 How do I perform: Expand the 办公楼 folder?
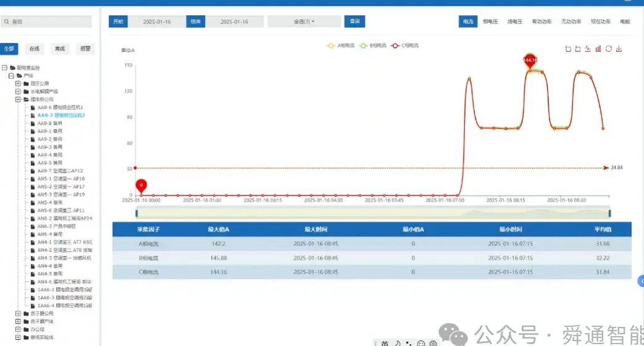coord(18,329)
